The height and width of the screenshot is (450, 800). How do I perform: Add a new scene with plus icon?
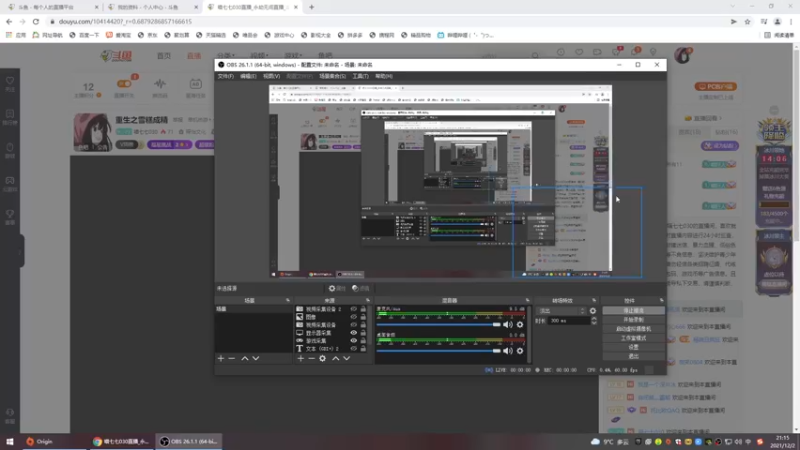pyautogui.click(x=221, y=359)
